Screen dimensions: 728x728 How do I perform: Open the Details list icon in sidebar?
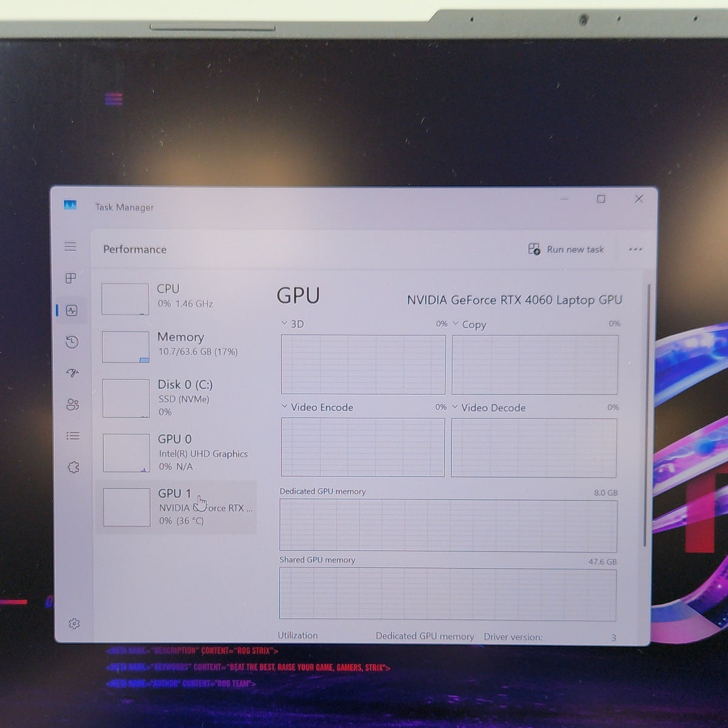point(73,436)
